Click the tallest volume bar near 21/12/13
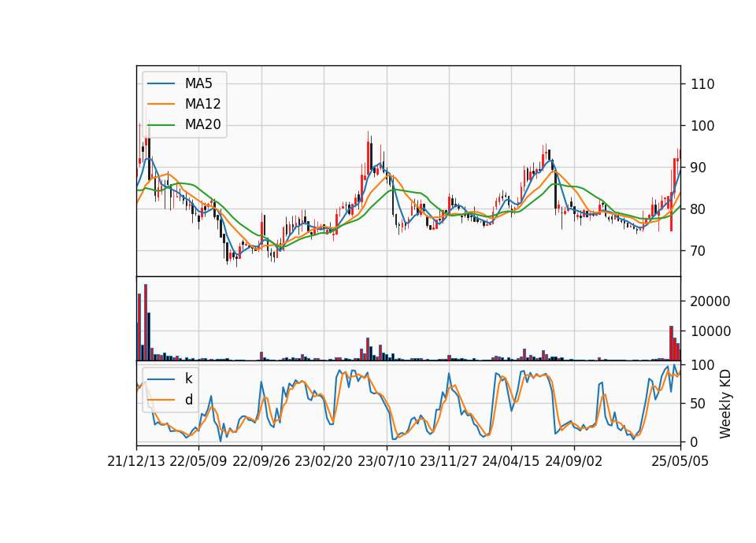Screen dimensions: 756x543 [146, 323]
